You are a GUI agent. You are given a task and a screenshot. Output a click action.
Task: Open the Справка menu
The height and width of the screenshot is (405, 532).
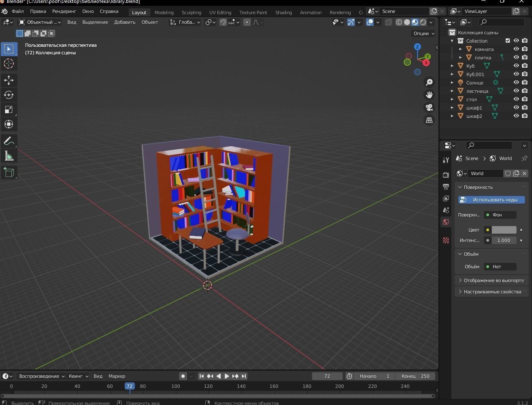tap(109, 11)
